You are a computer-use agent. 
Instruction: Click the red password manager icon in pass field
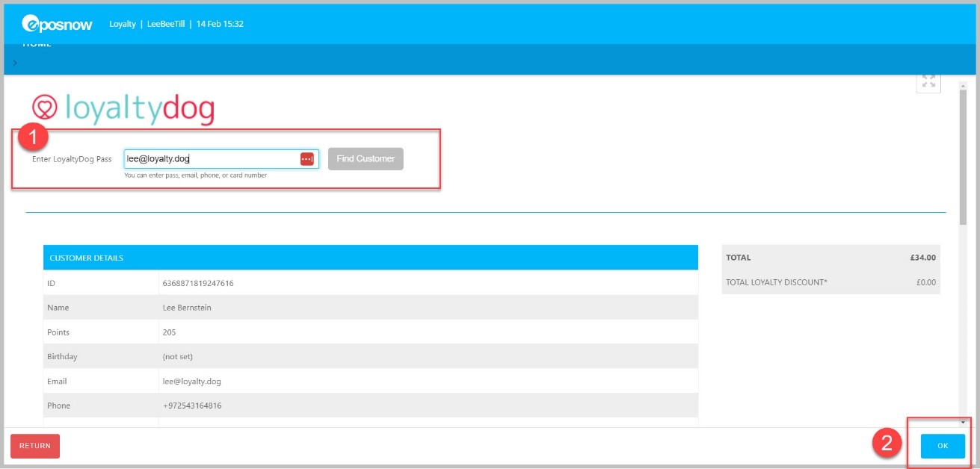306,159
